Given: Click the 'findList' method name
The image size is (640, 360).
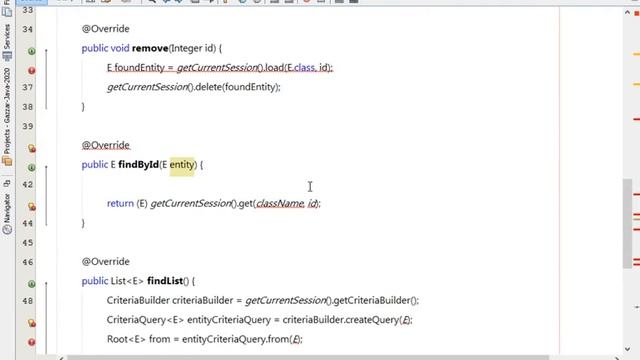Looking at the screenshot, I should click(165, 281).
